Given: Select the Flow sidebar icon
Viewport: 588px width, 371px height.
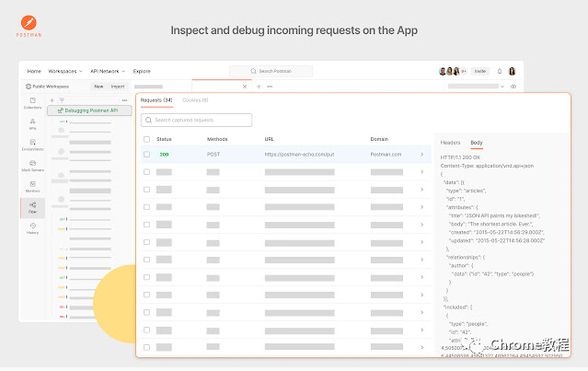Looking at the screenshot, I should (32, 207).
